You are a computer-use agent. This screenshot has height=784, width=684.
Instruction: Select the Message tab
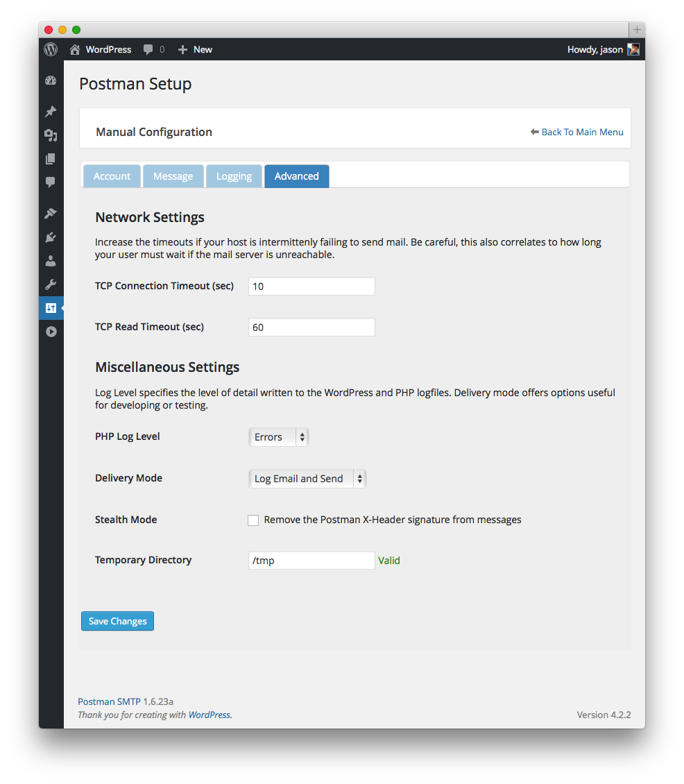173,176
